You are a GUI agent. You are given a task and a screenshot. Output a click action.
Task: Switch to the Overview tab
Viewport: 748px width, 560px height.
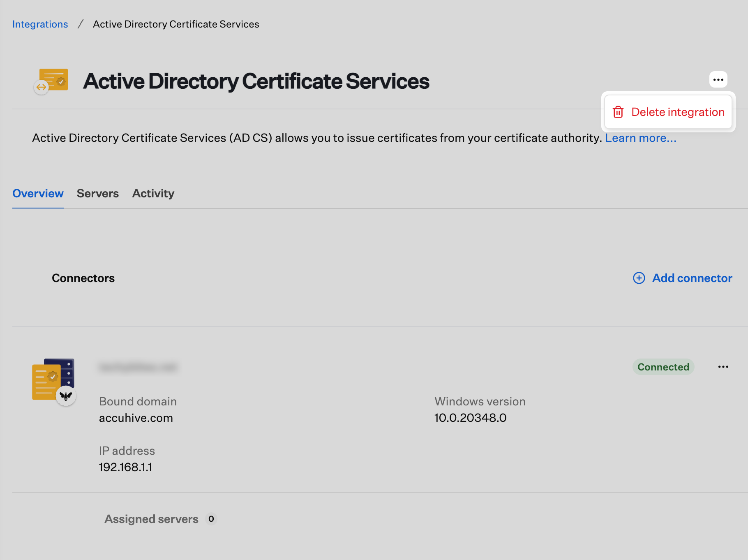38,193
